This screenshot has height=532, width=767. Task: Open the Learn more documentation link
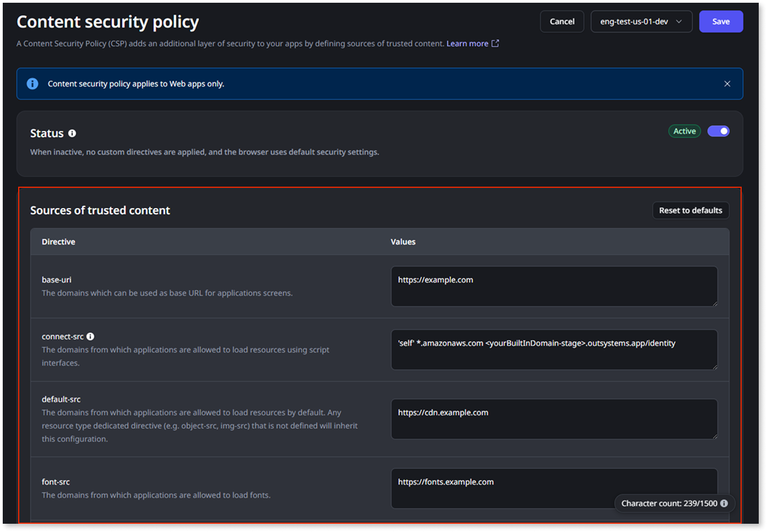point(467,43)
